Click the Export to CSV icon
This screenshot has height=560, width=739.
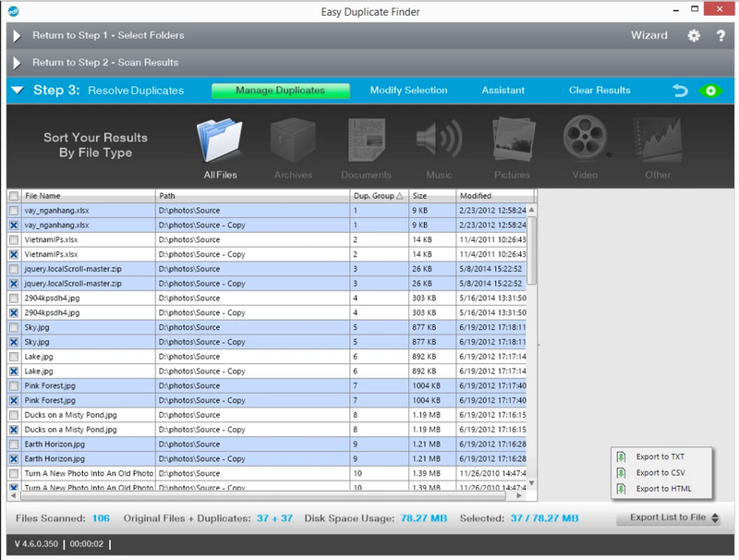click(x=621, y=473)
